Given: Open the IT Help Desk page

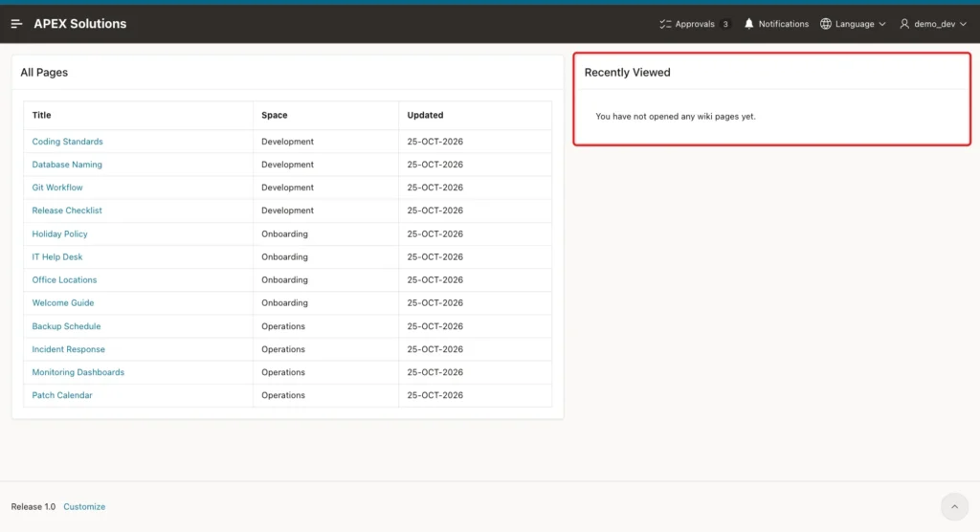Looking at the screenshot, I should pos(56,257).
